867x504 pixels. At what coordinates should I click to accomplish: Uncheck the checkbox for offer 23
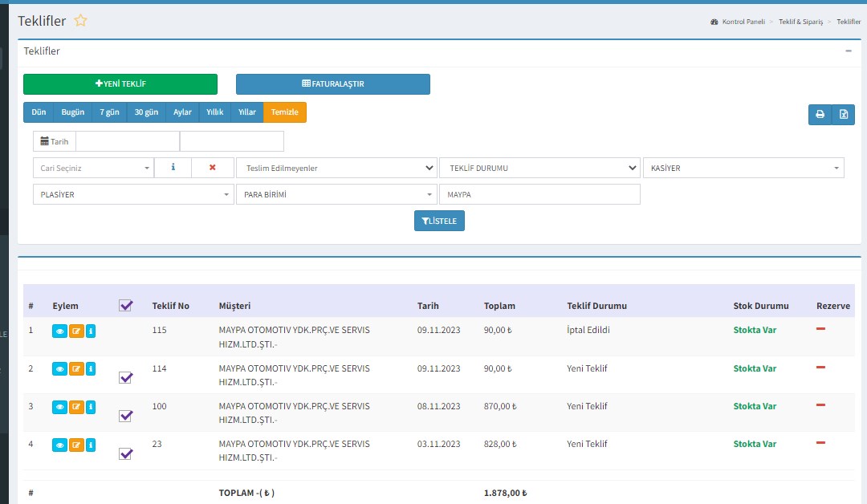[125, 453]
